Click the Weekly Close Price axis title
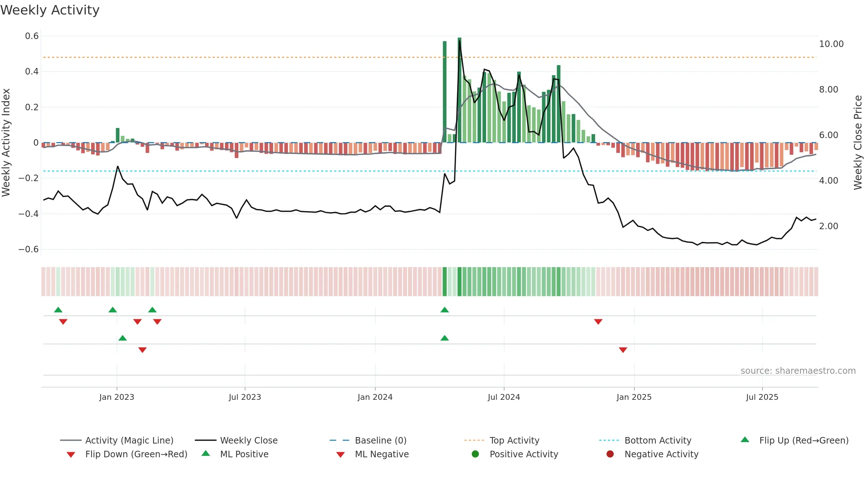Image resolution: width=868 pixels, height=488 pixels. [x=858, y=142]
